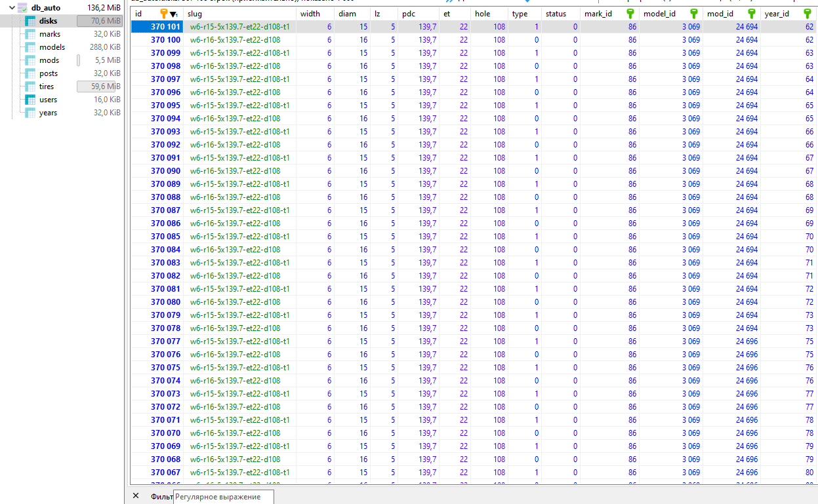818x504 pixels.
Task: Open the marks table icon
Action: [30, 34]
